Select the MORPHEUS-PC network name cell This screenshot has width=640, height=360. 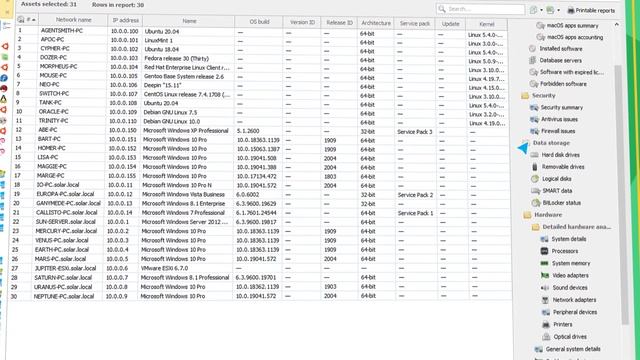click(x=58, y=67)
